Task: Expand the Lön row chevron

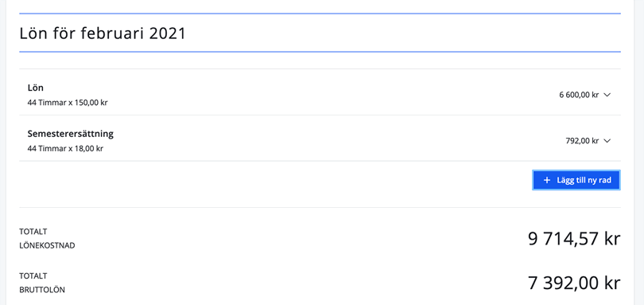Action: coord(607,95)
